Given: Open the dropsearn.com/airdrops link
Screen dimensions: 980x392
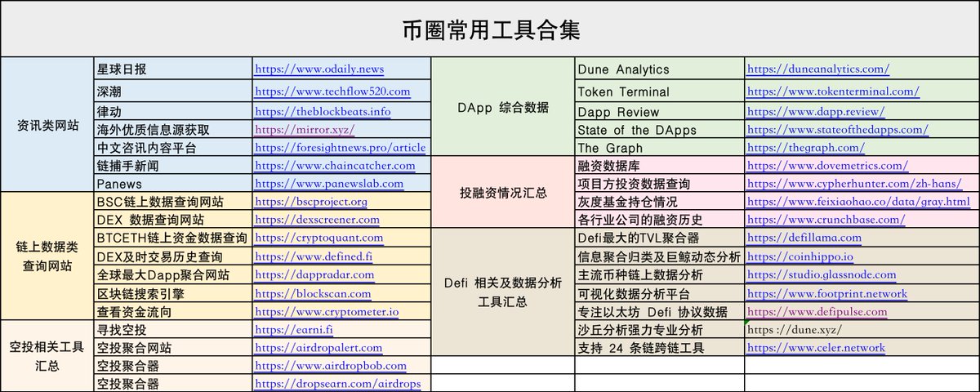Looking at the screenshot, I should (x=338, y=383).
